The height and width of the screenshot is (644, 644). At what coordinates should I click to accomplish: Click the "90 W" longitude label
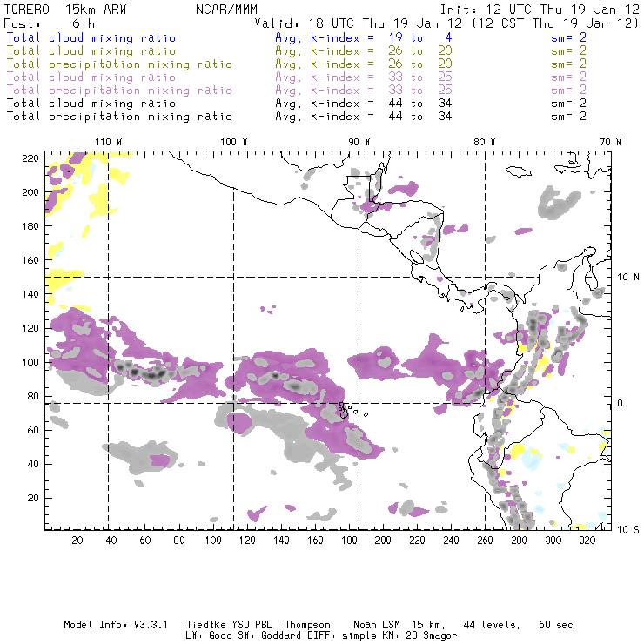tap(359, 142)
